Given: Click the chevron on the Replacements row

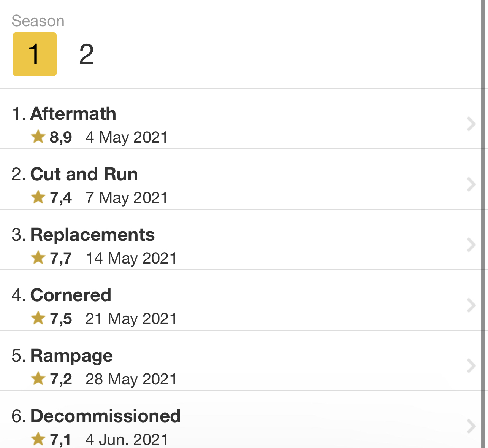Looking at the screenshot, I should (x=471, y=245).
